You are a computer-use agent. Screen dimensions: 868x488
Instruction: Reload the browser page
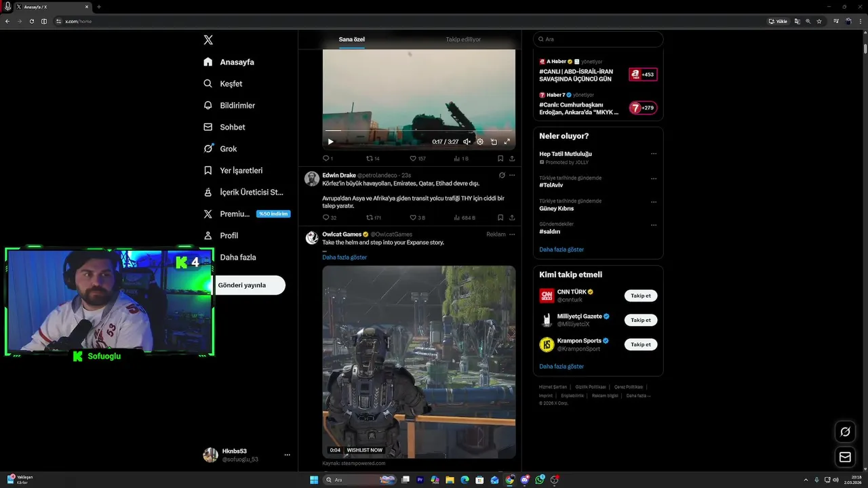(x=31, y=21)
